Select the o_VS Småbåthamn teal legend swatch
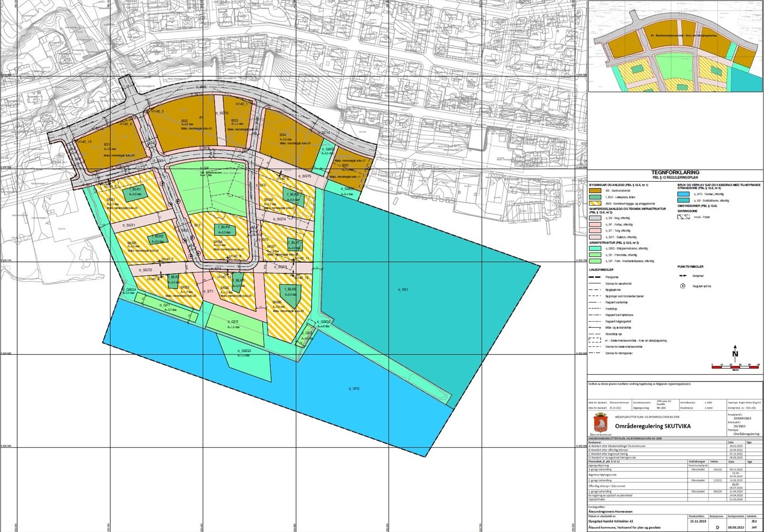 [x=684, y=201]
